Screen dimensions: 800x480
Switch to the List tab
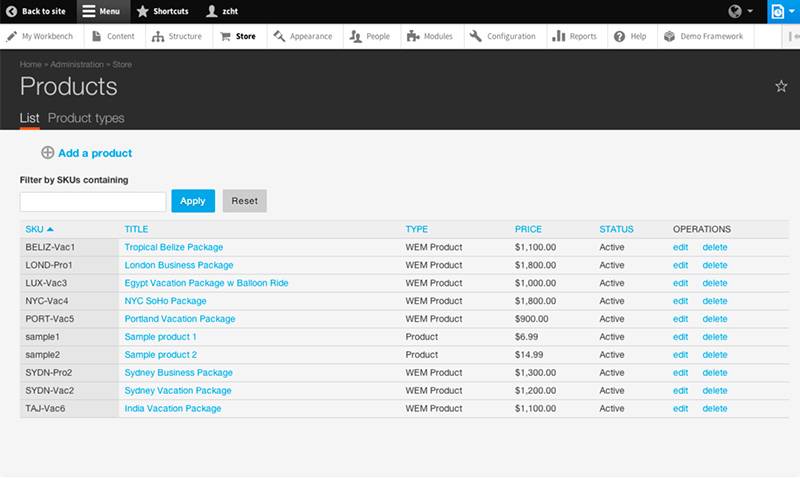point(30,118)
